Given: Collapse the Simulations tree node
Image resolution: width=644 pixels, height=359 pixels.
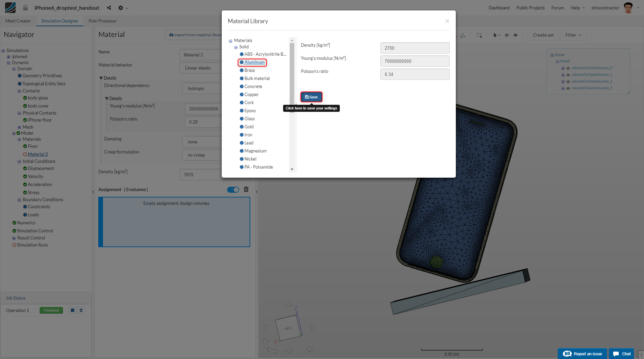Looking at the screenshot, I should click(3, 51).
